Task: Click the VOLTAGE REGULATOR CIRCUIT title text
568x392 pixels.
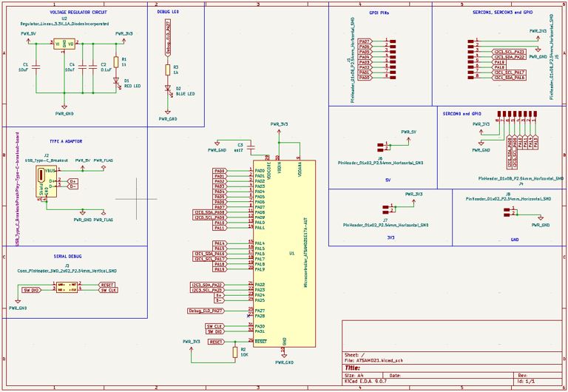Action: point(78,12)
